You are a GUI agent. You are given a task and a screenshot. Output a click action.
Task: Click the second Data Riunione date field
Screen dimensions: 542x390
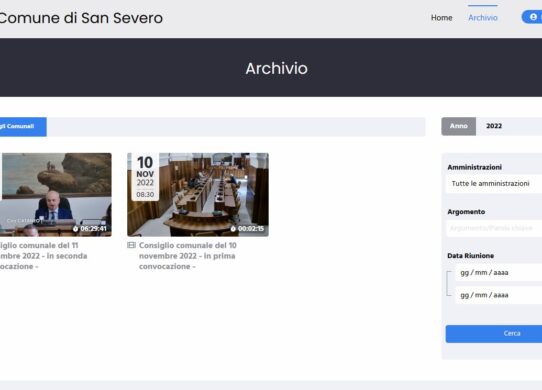(499, 295)
